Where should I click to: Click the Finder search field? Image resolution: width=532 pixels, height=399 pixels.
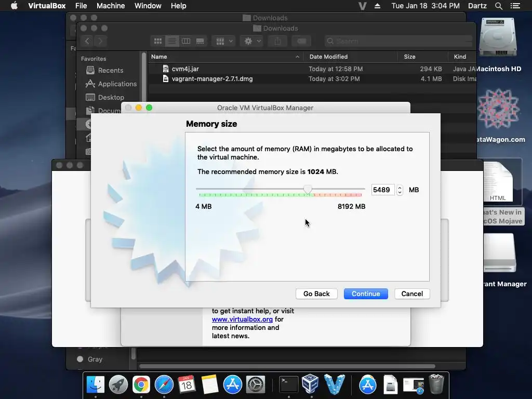(398, 41)
